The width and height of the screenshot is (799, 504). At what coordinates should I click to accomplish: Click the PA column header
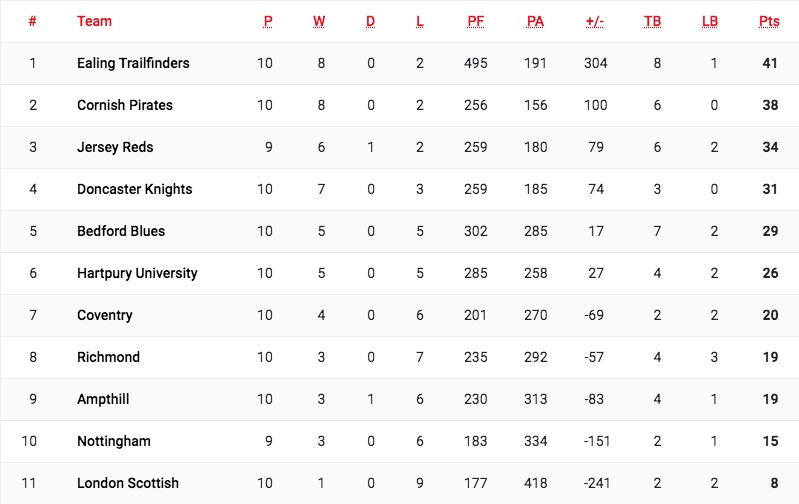[536, 21]
